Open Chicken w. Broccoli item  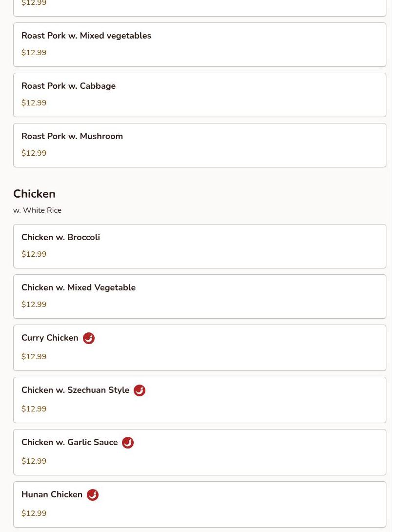coord(200,246)
